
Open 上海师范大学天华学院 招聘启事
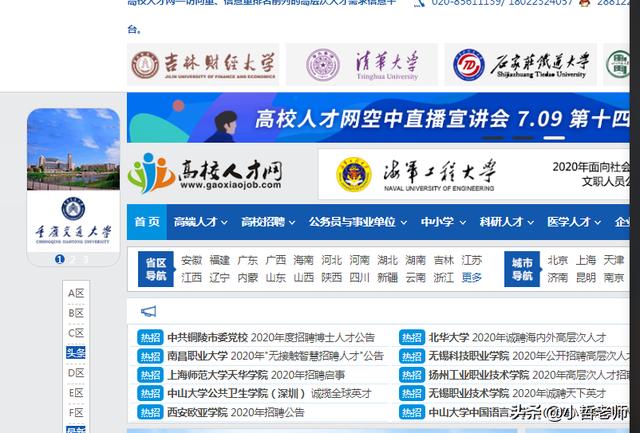[x=256, y=375]
